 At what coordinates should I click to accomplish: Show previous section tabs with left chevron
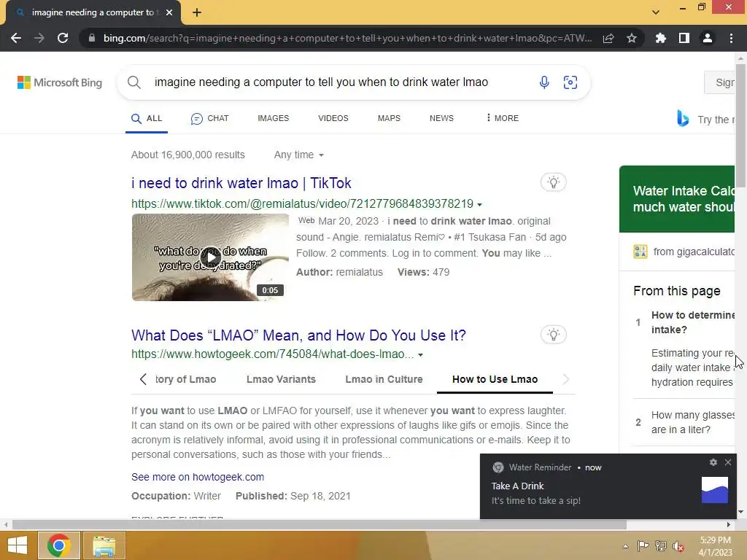(x=143, y=379)
